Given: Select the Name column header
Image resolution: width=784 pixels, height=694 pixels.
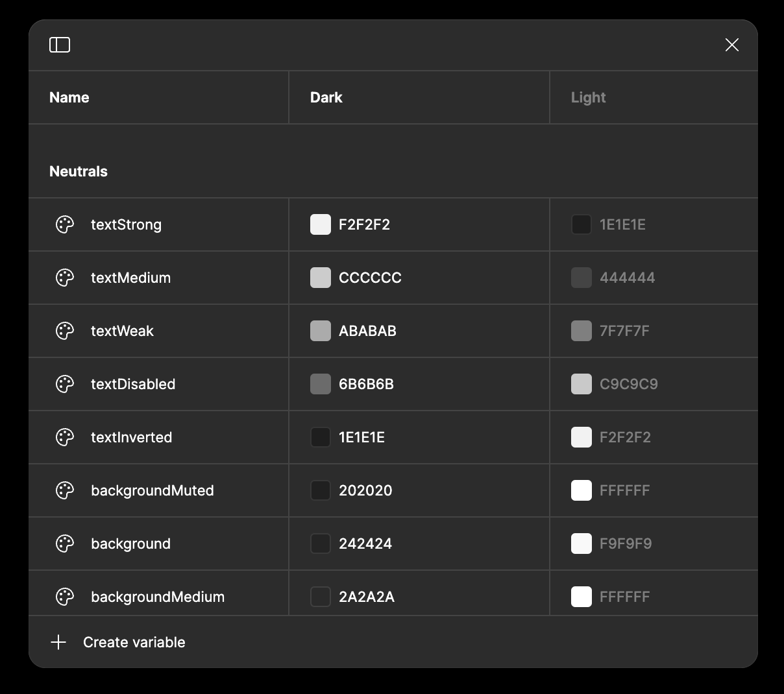Looking at the screenshot, I should click(x=69, y=97).
